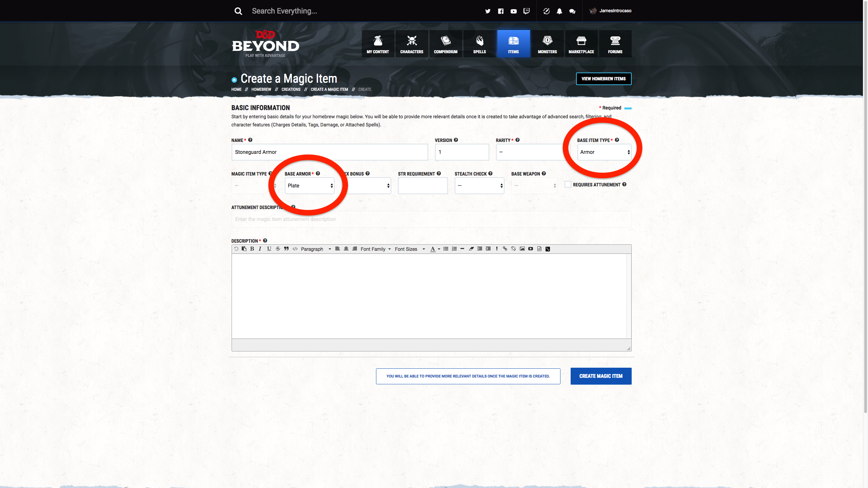The height and width of the screenshot is (488, 868).
Task: Open the Base Armor dropdown showing Plate
Action: tap(310, 186)
